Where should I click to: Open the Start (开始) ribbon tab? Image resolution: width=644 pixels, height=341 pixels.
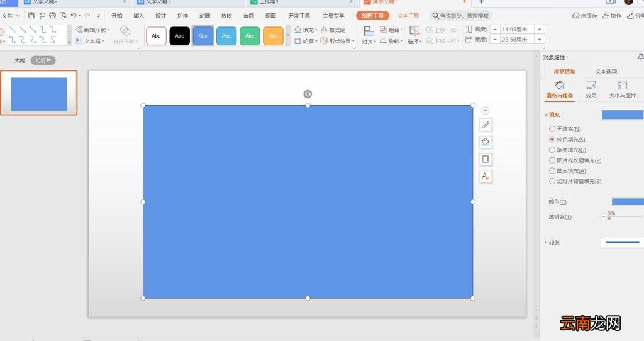pos(117,16)
